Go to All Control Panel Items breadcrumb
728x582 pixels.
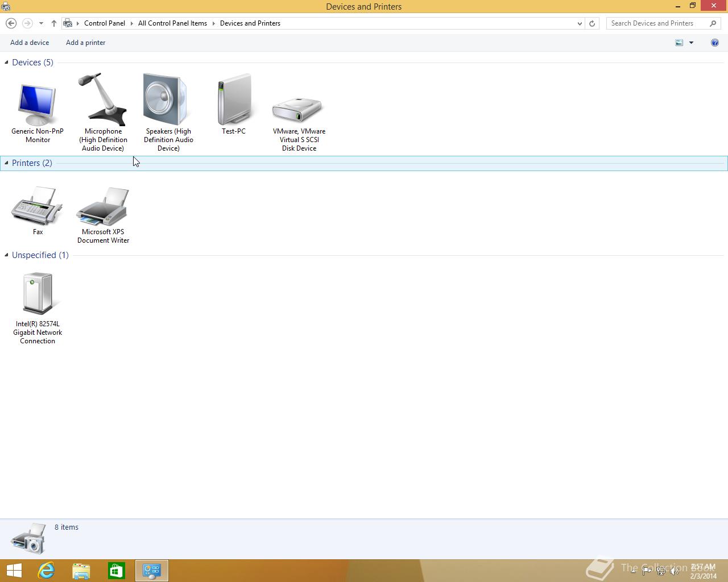click(x=172, y=23)
